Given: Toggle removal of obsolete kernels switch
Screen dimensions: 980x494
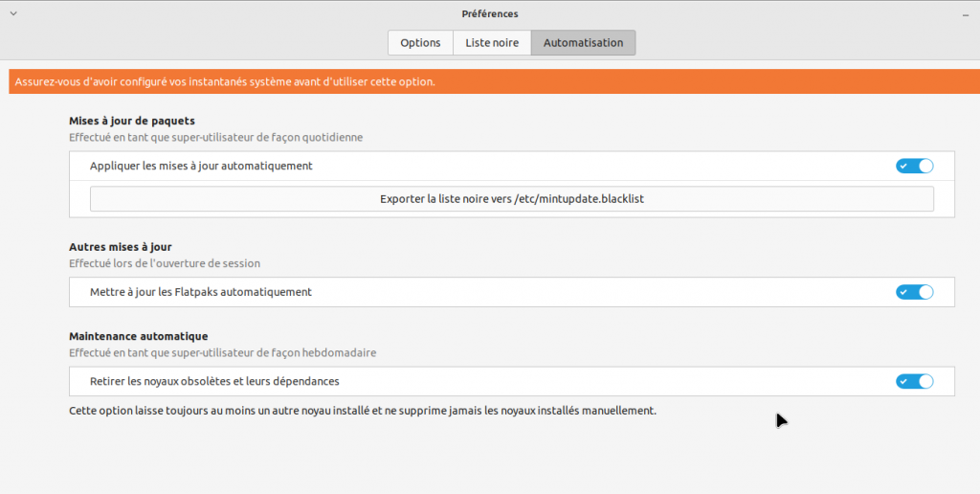Looking at the screenshot, I should (914, 381).
